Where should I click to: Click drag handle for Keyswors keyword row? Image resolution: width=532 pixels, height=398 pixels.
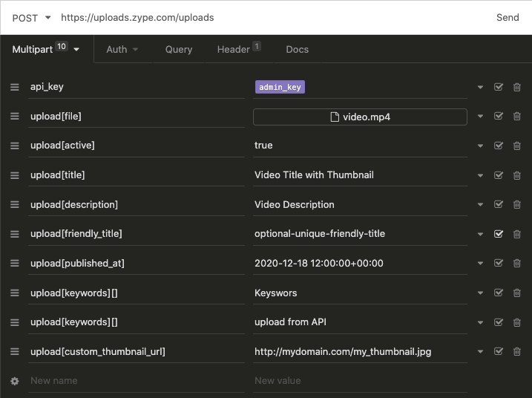tap(15, 293)
